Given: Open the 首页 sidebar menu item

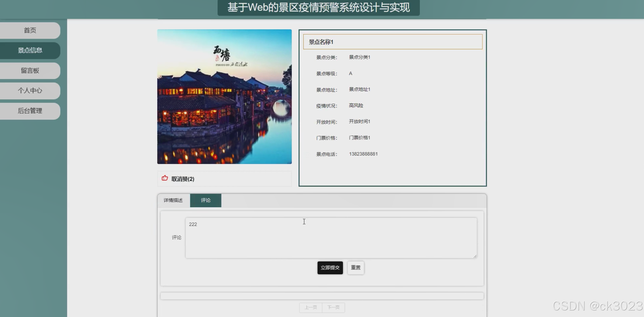Looking at the screenshot, I should click(30, 30).
